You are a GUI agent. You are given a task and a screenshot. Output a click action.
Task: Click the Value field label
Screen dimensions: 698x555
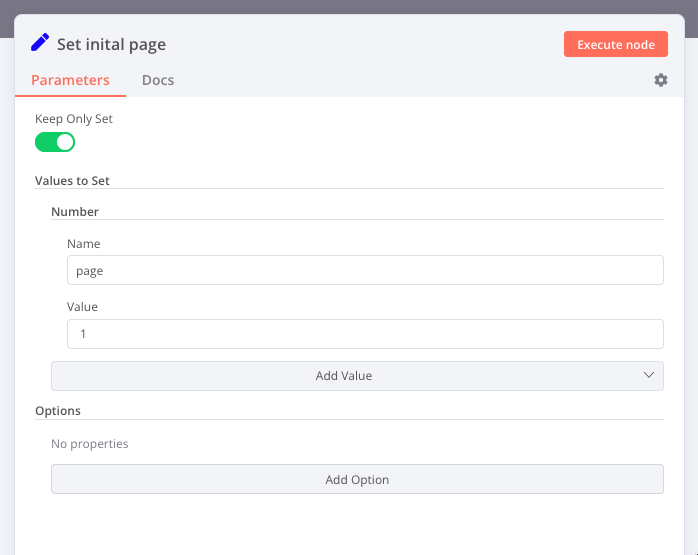click(82, 307)
